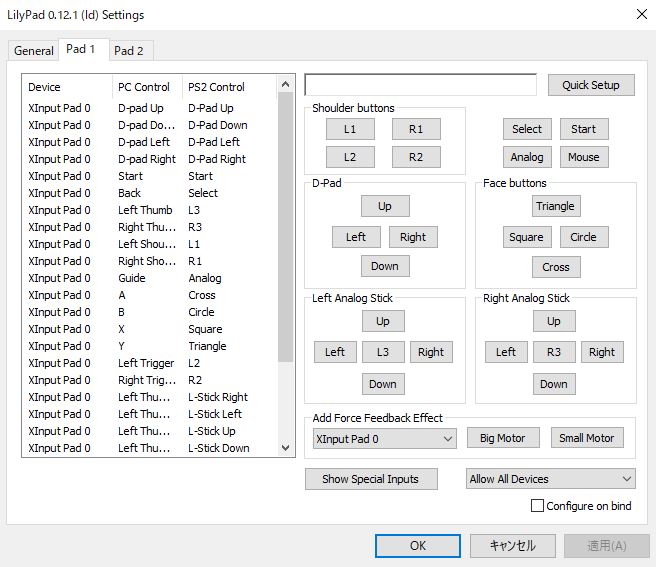The width and height of the screenshot is (656, 567).
Task: Expand the Allow All Devices dropdown
Action: 550,479
